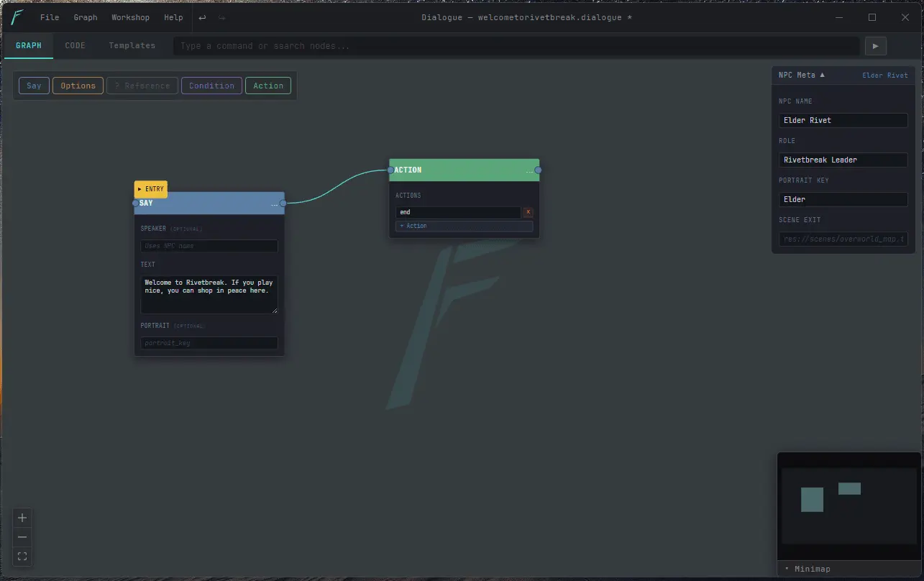Add a Say node
This screenshot has width=924, height=581.
[x=34, y=86]
